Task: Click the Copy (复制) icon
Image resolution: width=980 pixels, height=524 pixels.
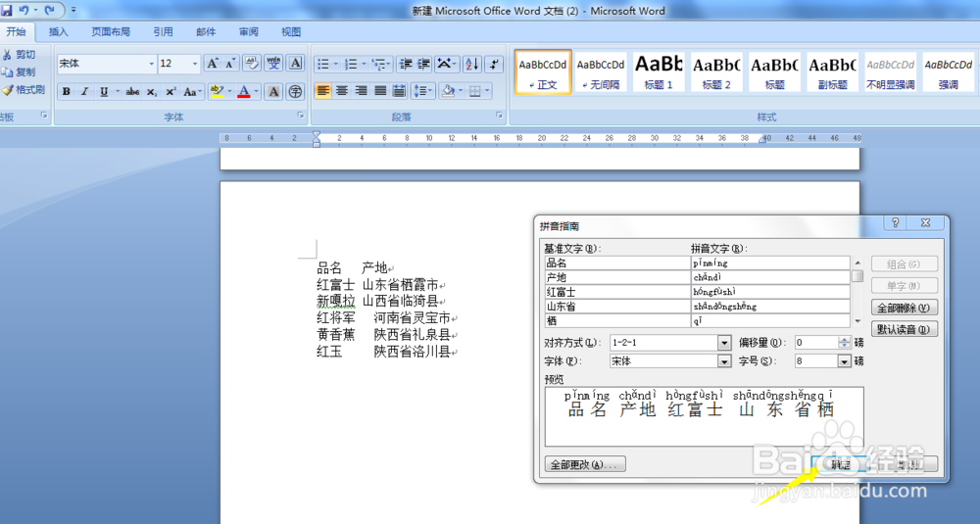Action: tap(8, 72)
